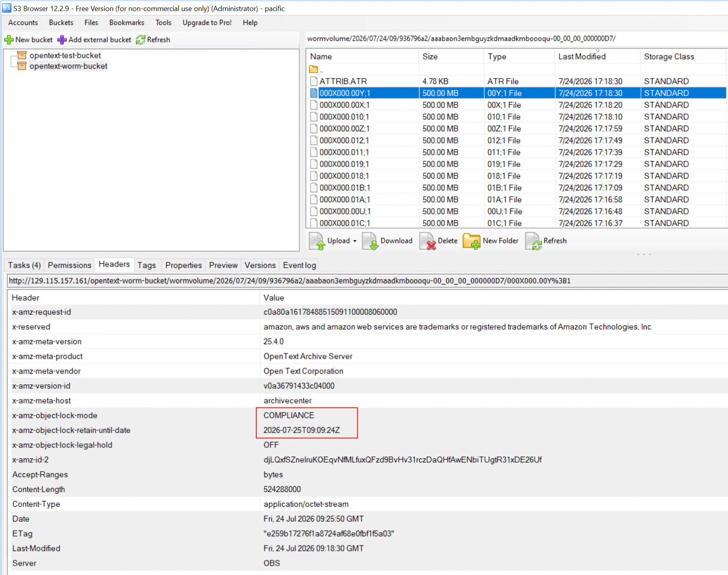Click the 000X000.011;1 file icon
Image resolution: width=728 pixels, height=575 pixels.
(314, 152)
